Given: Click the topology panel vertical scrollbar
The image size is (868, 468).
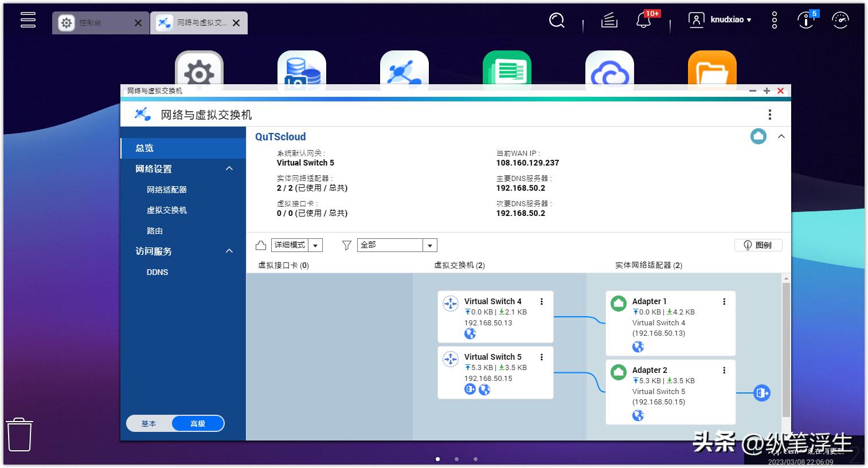Looking at the screenshot, I should [786, 349].
